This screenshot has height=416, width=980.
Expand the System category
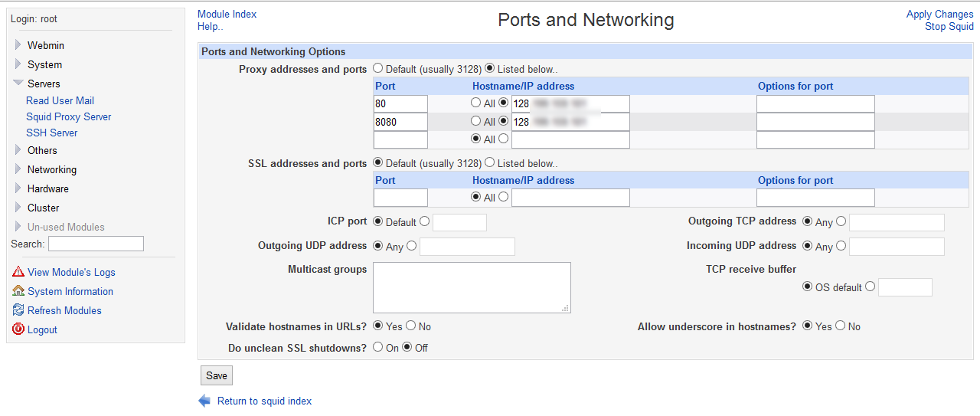click(x=18, y=64)
